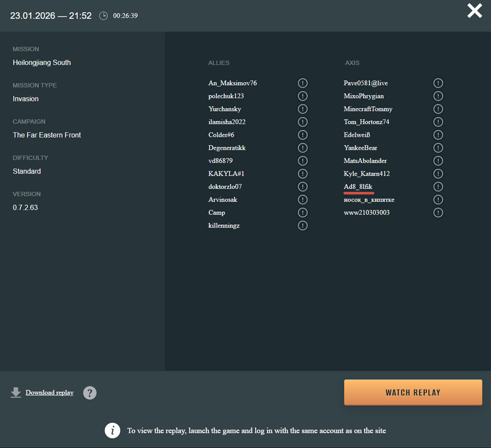491x448 pixels.
Task: Click info icon next to YankeeBear
Action: pyautogui.click(x=438, y=148)
